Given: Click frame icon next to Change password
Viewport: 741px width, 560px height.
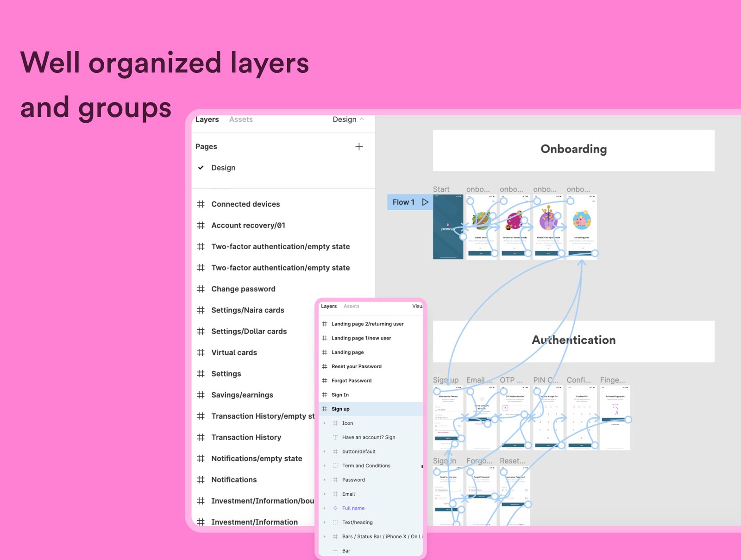Looking at the screenshot, I should 201,289.
